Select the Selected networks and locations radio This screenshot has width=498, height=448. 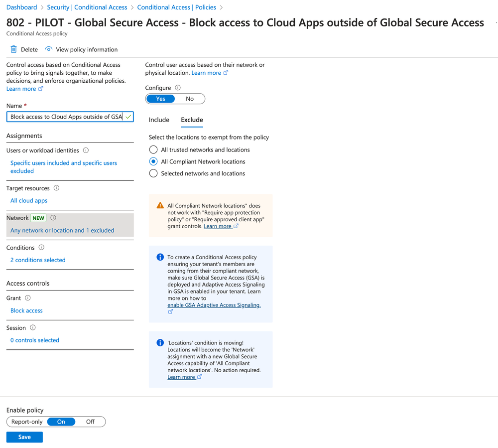tap(153, 173)
